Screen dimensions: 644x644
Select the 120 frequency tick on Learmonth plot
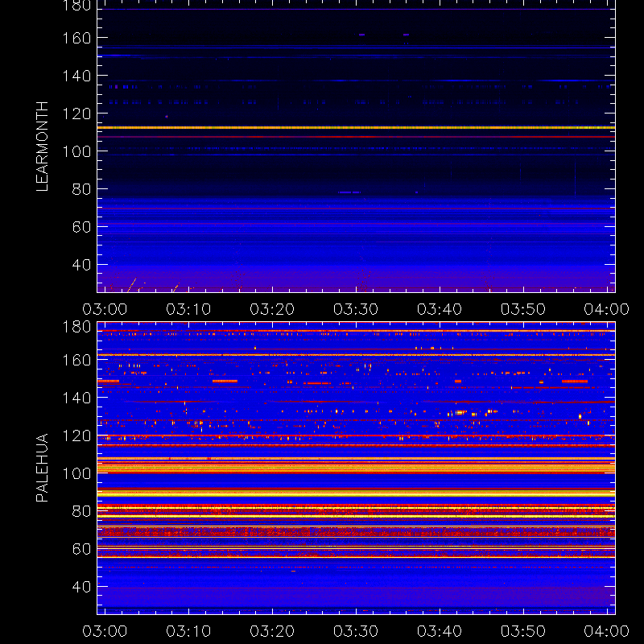[76, 114]
